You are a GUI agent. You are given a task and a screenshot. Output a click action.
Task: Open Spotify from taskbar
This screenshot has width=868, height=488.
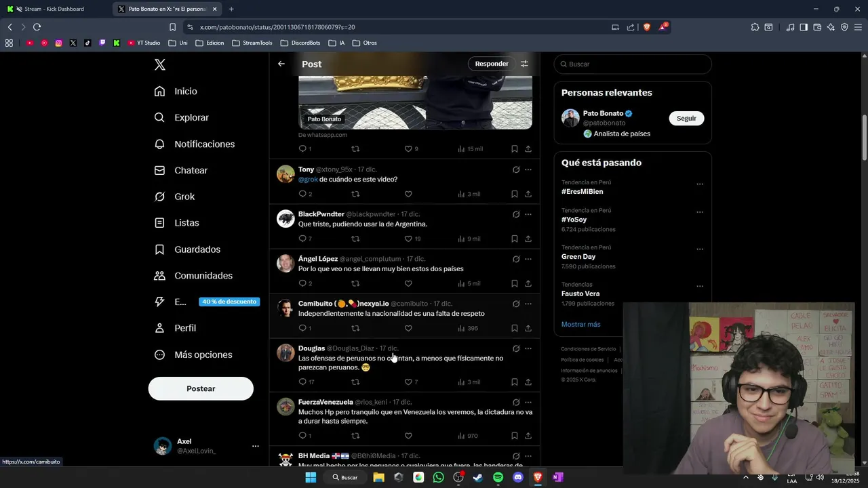[x=498, y=477]
